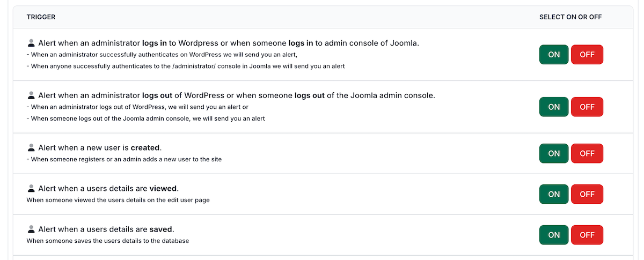Click the new user registers description line
Viewport: 644px width, 260px height.
124,159
